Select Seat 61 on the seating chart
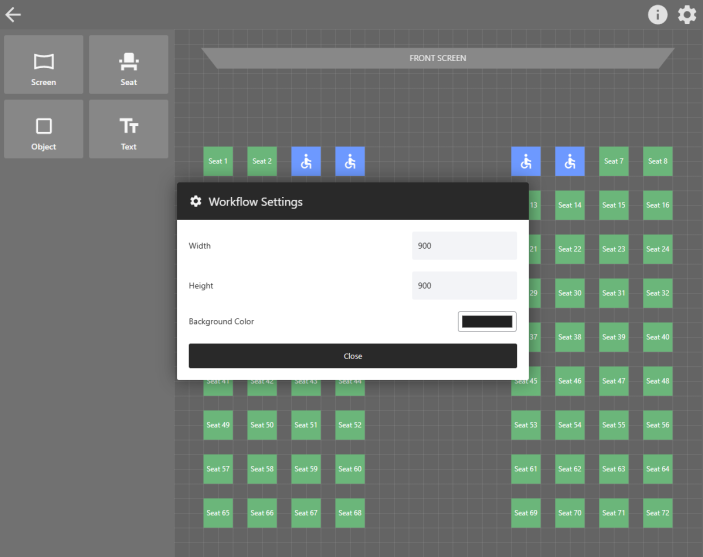 [x=526, y=469]
